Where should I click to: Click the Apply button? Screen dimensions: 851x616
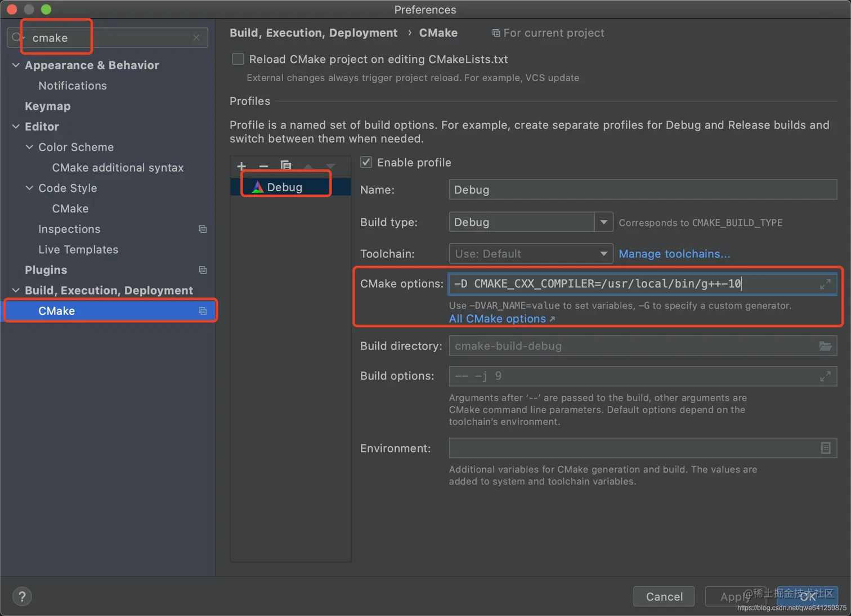click(x=735, y=596)
